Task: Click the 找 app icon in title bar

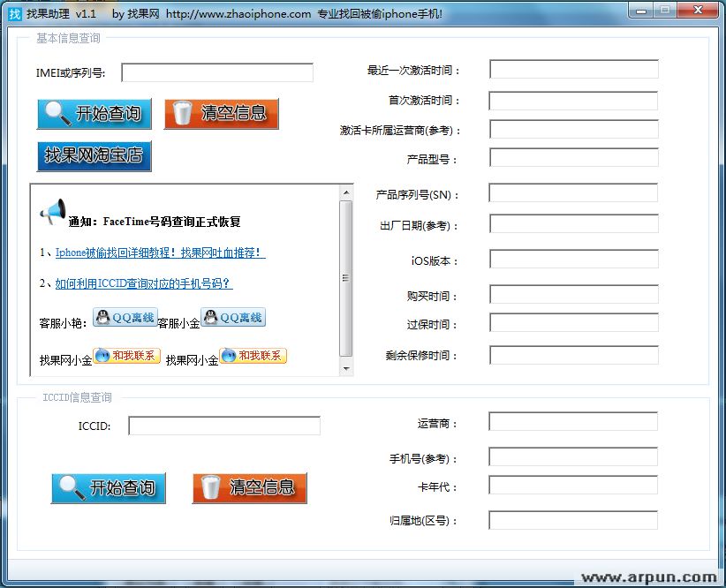Action: point(15,14)
